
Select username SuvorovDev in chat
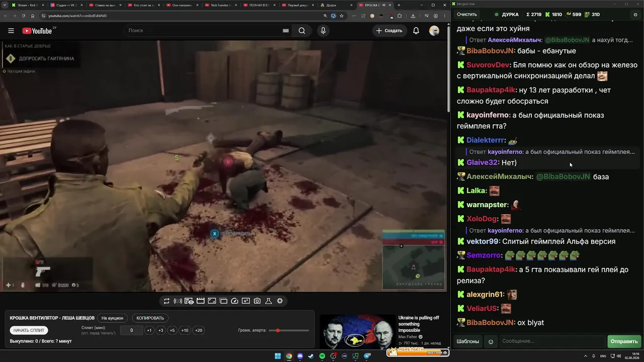pos(488,65)
